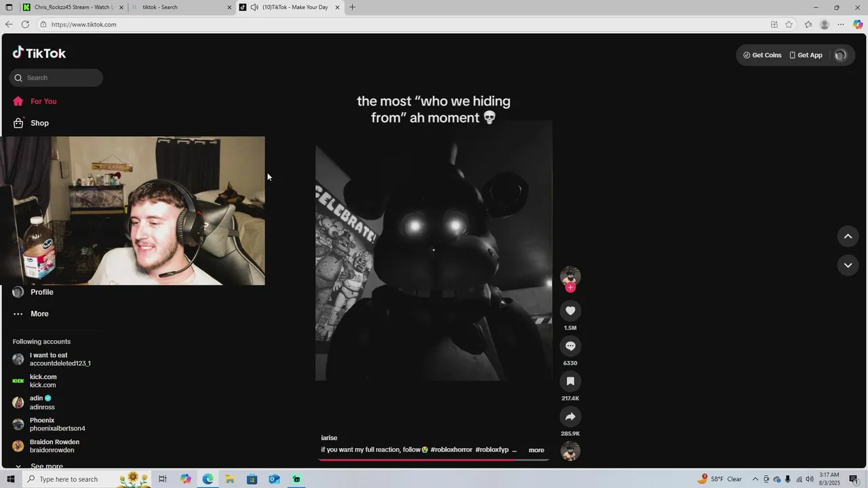Switch to 'tiktok - Search' tab

(180, 7)
